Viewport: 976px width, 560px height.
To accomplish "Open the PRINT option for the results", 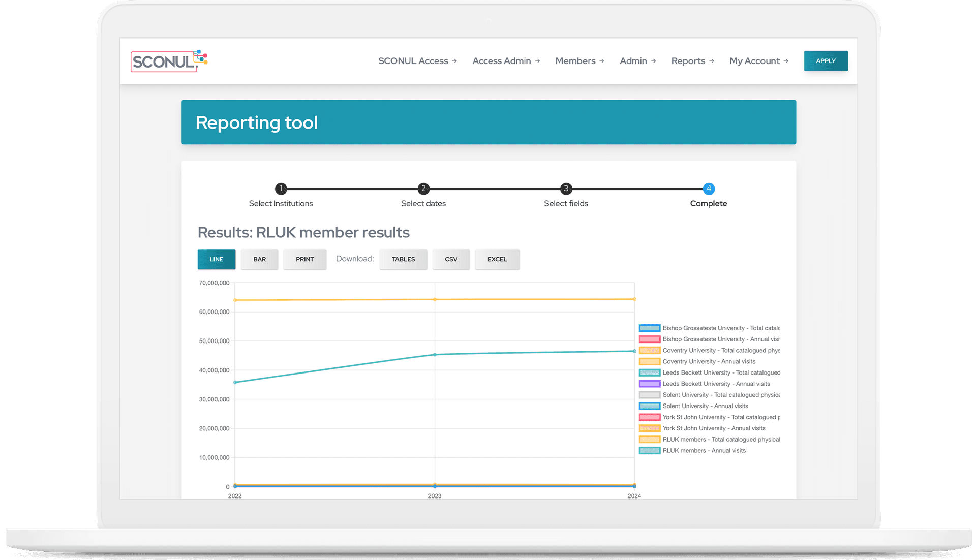I will tap(304, 259).
